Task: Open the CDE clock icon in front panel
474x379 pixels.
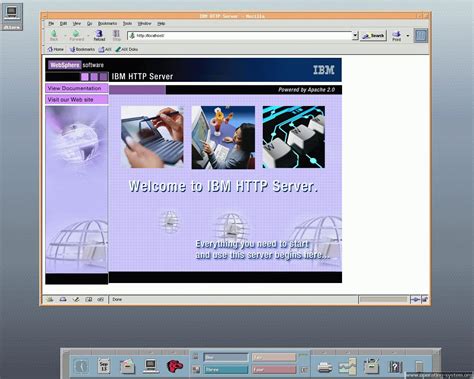Action: [x=81, y=366]
